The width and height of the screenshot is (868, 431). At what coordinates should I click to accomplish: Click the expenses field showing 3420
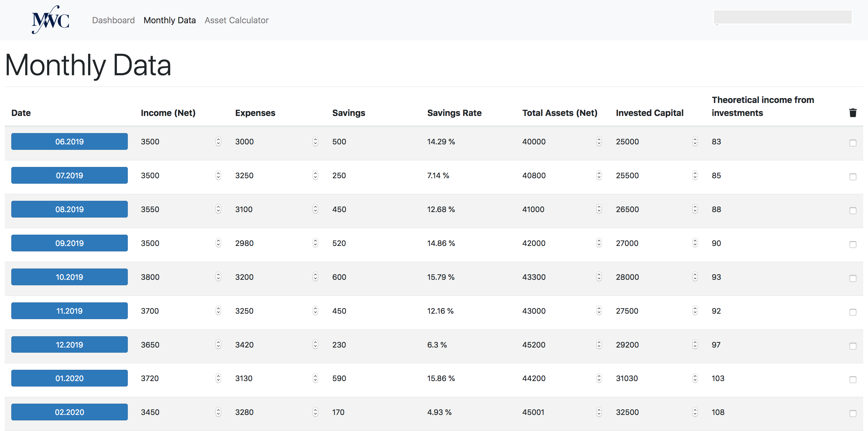[277, 344]
